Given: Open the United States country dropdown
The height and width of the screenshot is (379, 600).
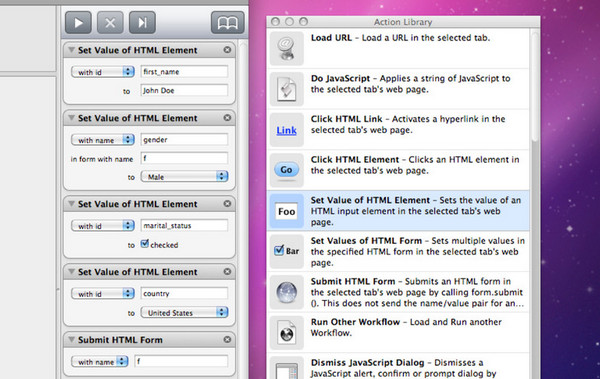Looking at the screenshot, I should pos(184,312).
